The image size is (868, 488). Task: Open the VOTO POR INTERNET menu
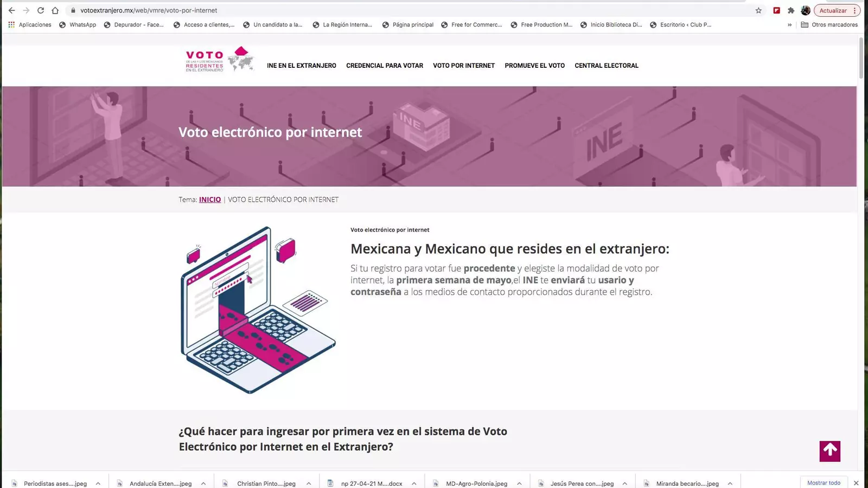pyautogui.click(x=464, y=66)
